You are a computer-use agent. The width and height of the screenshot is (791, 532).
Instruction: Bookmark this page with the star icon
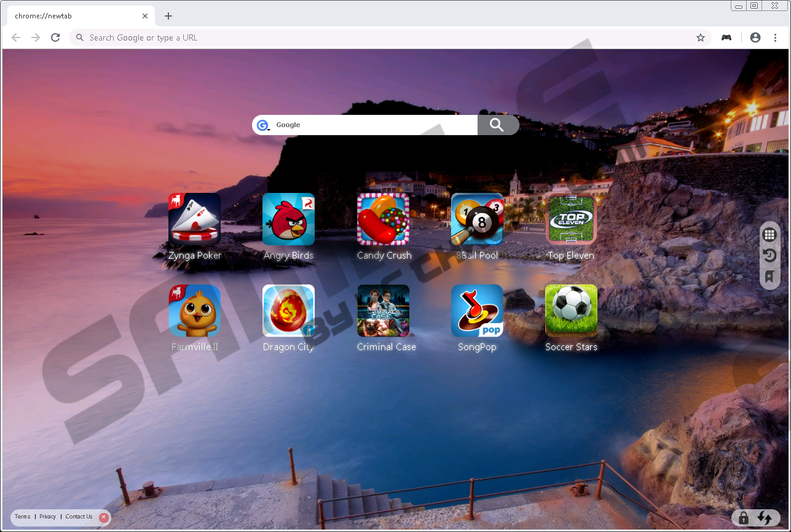[x=700, y=37]
